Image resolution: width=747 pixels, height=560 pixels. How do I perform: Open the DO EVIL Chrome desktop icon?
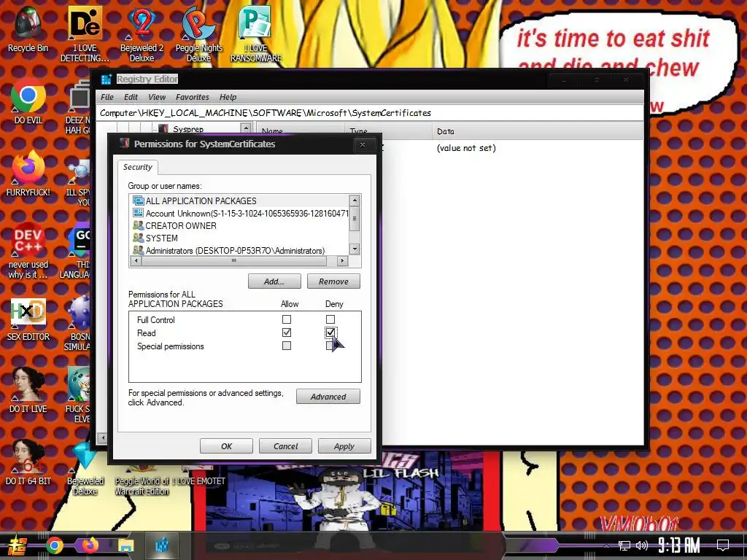(28, 102)
